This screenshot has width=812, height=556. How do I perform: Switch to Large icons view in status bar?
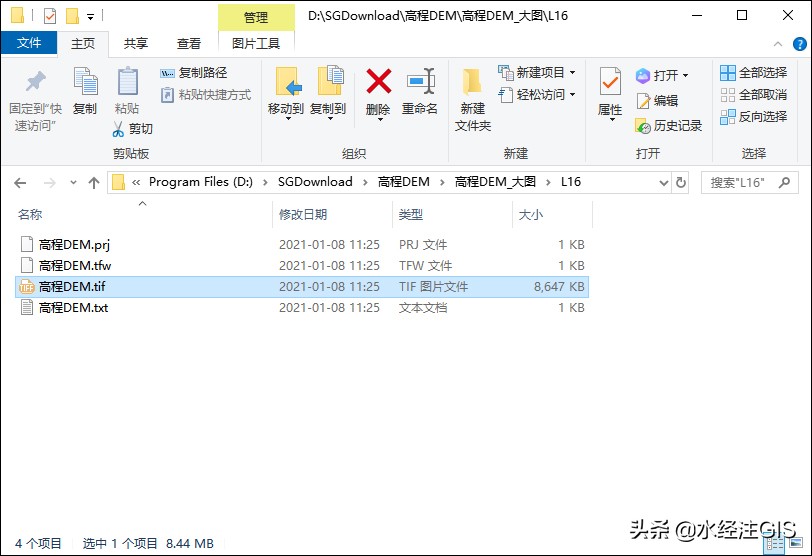(795, 543)
